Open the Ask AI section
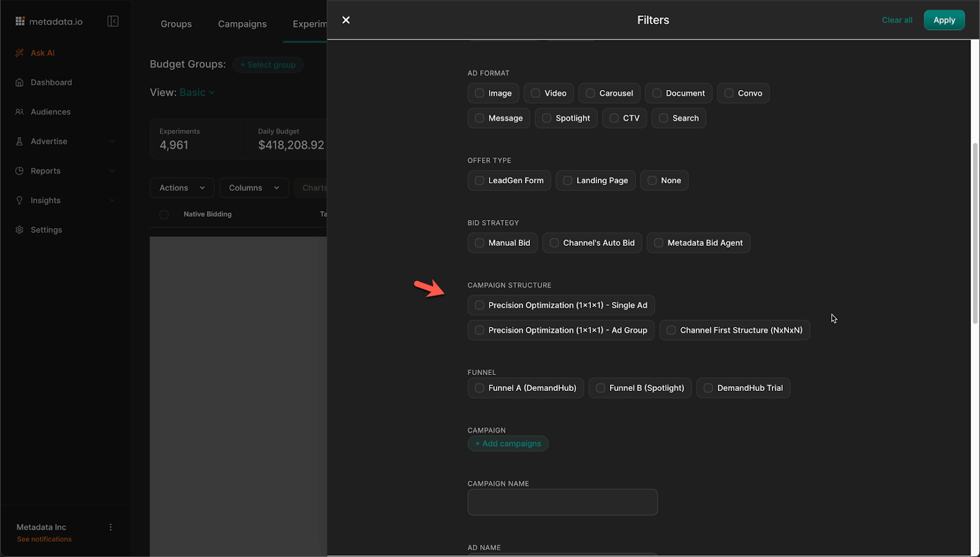Viewport: 980px width, 557px height. pos(42,53)
